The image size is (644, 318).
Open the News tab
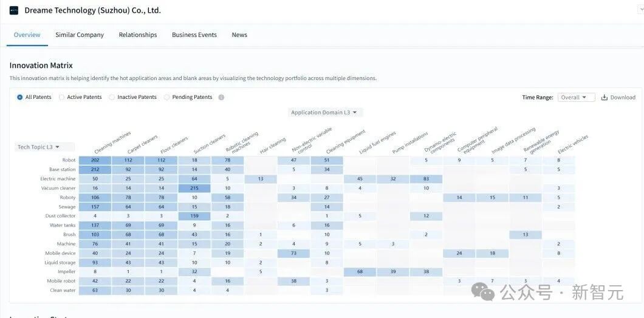(239, 35)
